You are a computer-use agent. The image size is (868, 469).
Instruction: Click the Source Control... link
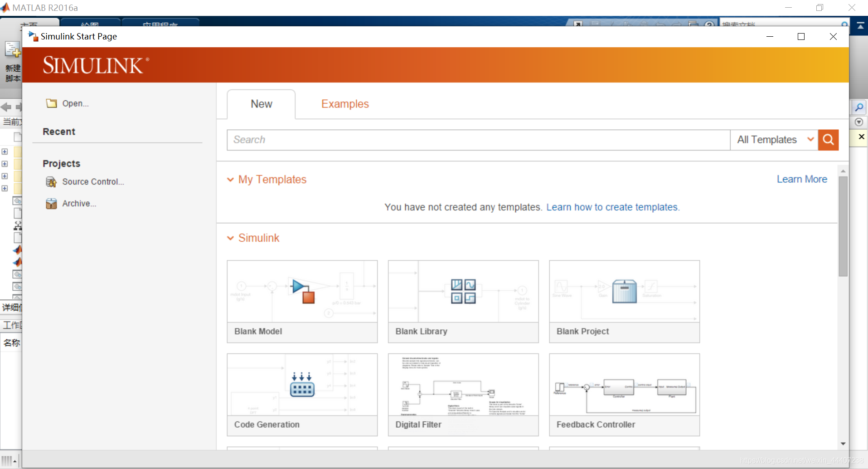(x=93, y=182)
